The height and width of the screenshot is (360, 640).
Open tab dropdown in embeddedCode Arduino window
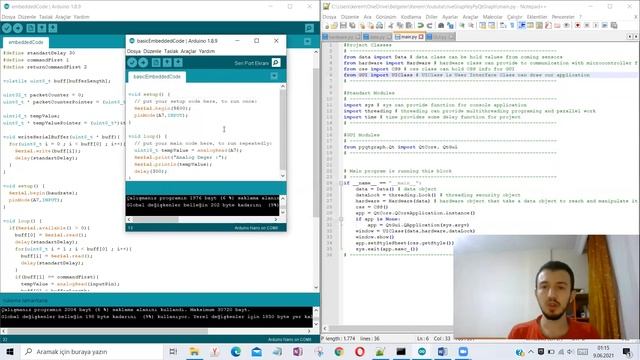pos(307,42)
